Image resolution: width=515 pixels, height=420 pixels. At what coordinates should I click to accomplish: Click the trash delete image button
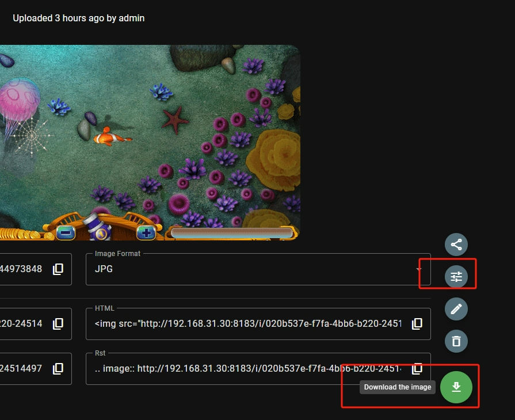(456, 341)
